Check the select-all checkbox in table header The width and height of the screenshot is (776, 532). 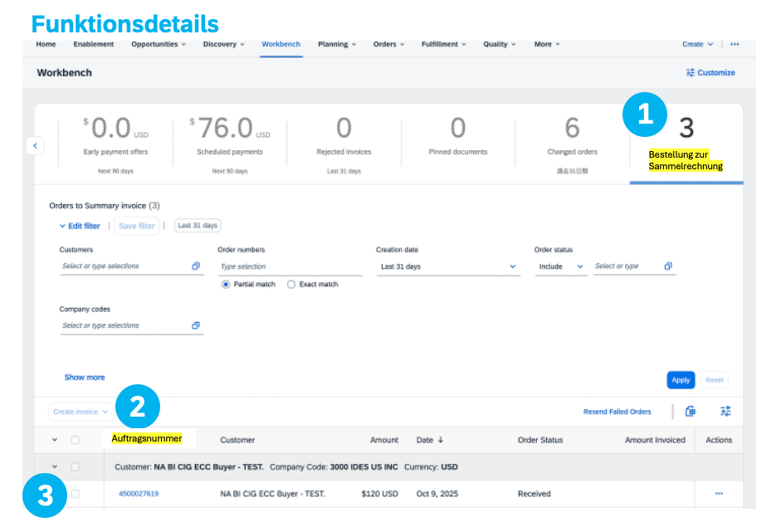click(x=76, y=440)
